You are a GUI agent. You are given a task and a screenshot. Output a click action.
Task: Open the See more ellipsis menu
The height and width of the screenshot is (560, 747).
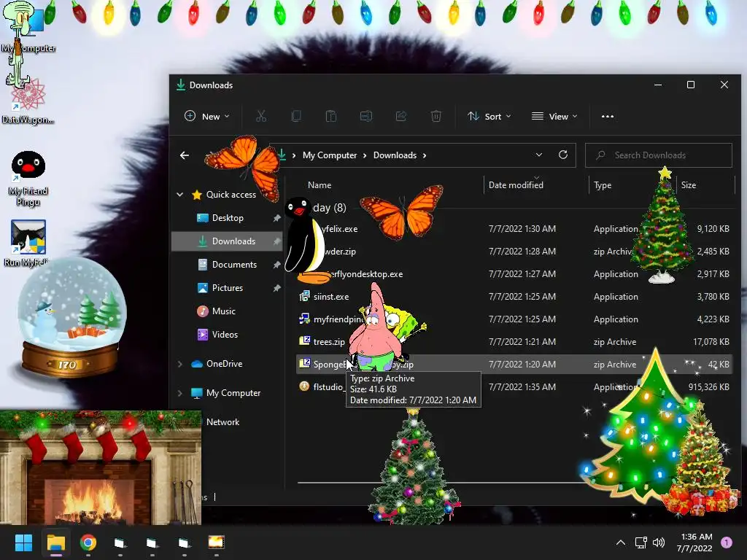(x=608, y=116)
